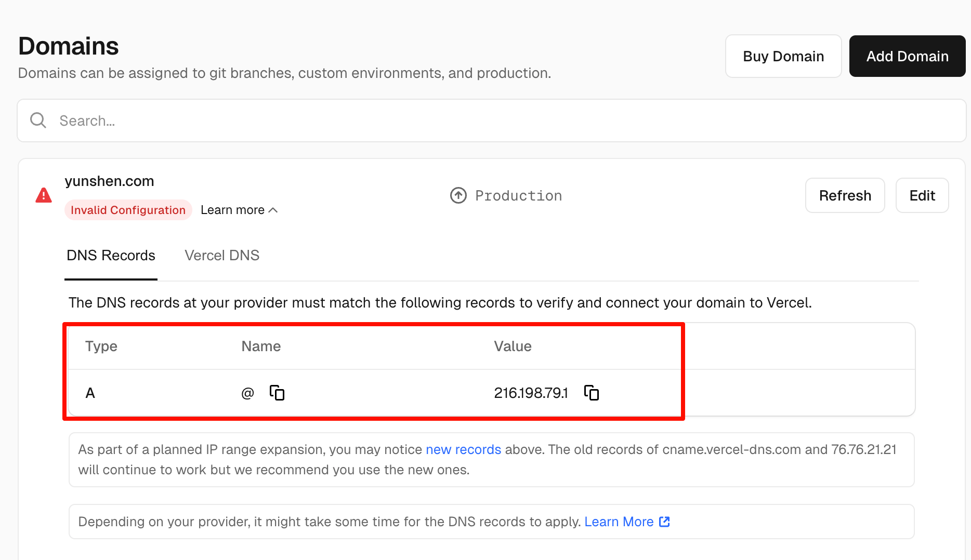The height and width of the screenshot is (560, 971).
Task: Edit the yunshen.com domain
Action: click(922, 195)
